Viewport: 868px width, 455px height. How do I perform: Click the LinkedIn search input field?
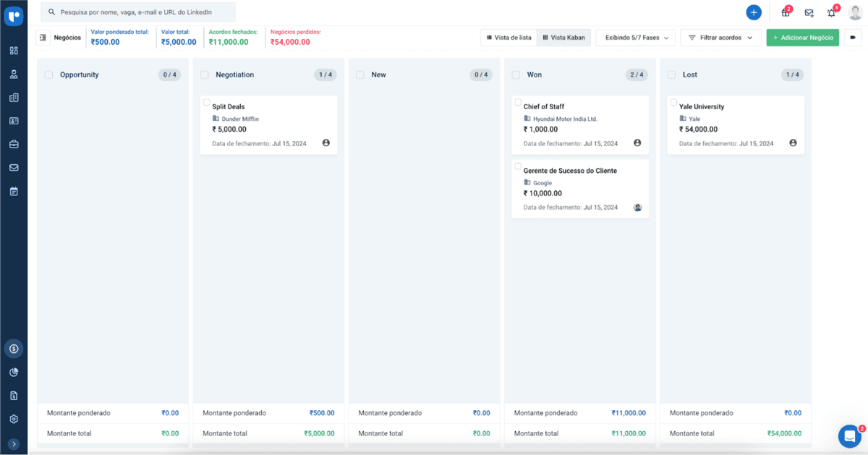click(137, 12)
